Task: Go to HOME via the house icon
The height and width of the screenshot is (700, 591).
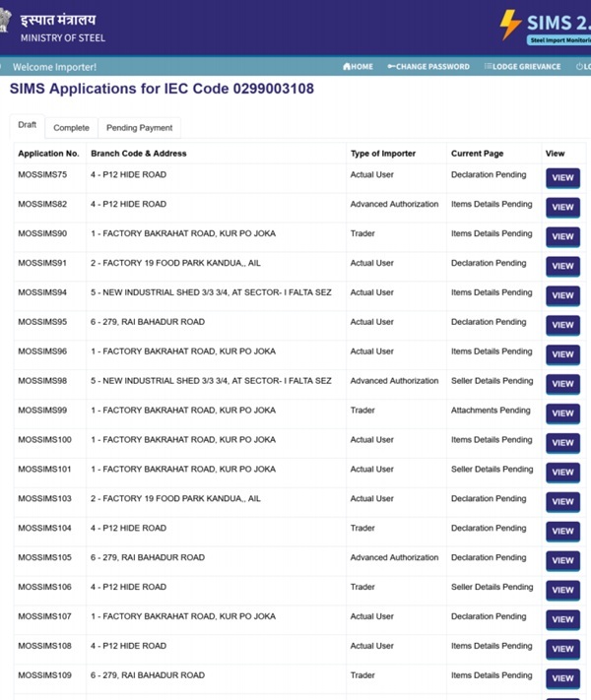Action: [x=347, y=67]
